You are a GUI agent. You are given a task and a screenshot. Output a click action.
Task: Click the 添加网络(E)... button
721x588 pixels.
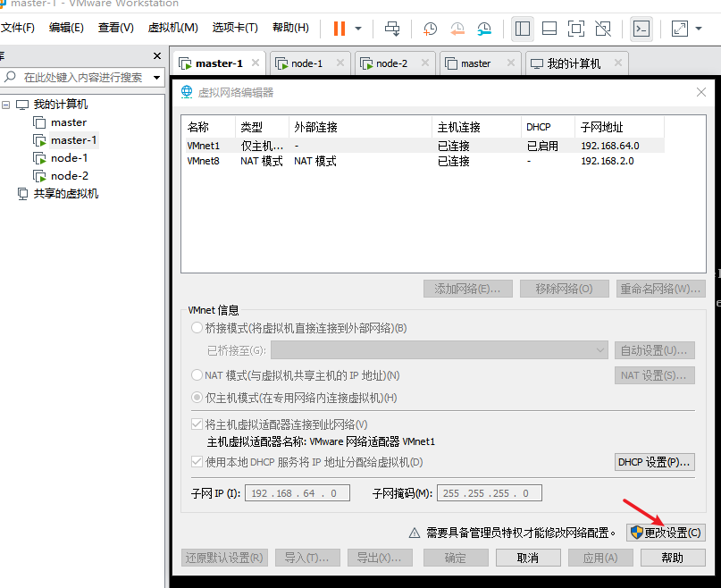[468, 289]
